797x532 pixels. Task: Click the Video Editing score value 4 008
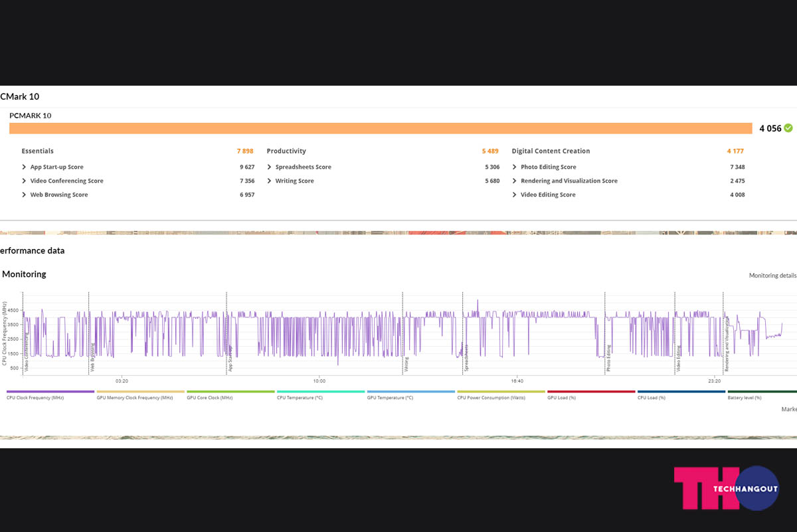click(737, 195)
